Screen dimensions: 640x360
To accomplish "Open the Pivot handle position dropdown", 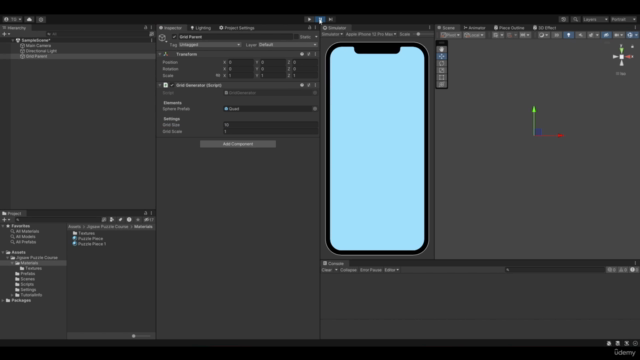I will click(x=450, y=35).
